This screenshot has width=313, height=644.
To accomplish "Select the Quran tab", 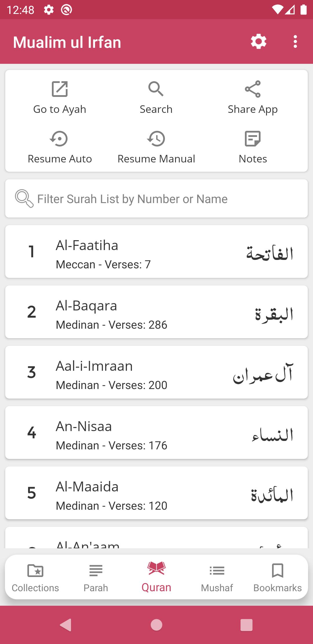I will coord(156,577).
